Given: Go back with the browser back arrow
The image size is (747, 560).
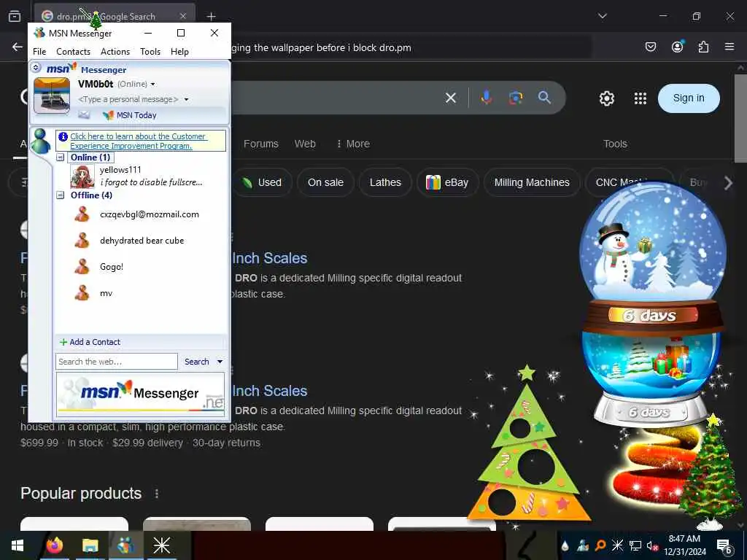Looking at the screenshot, I should pos(18,47).
